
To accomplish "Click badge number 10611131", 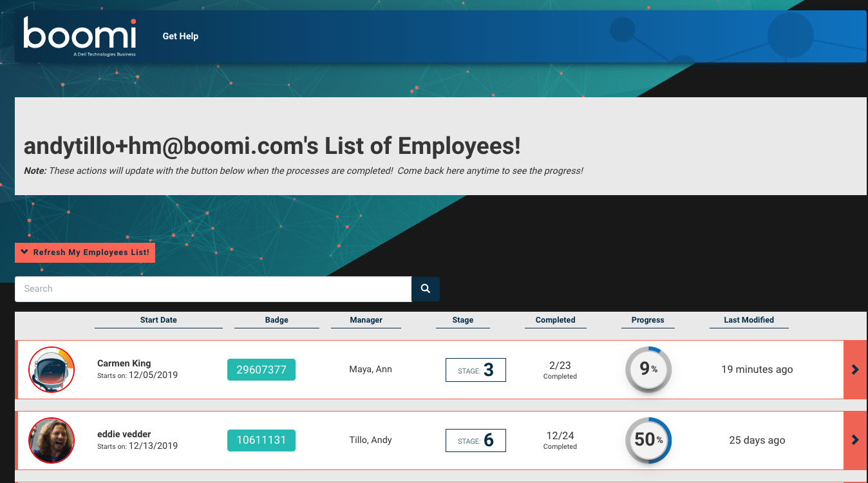I will tap(261, 440).
